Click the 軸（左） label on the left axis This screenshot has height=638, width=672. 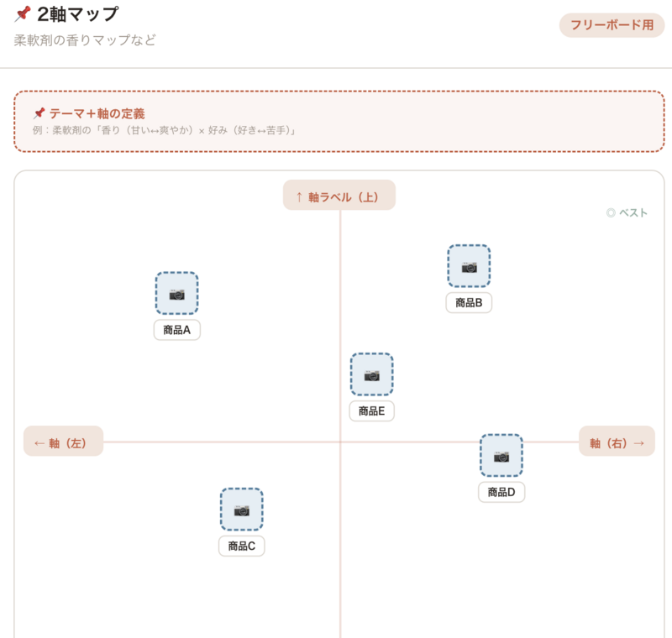point(62,441)
